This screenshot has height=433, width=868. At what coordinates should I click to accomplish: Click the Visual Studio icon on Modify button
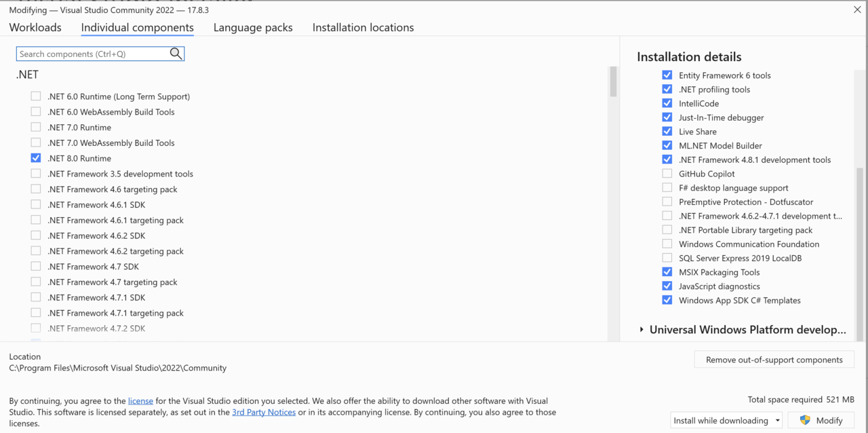tap(806, 420)
